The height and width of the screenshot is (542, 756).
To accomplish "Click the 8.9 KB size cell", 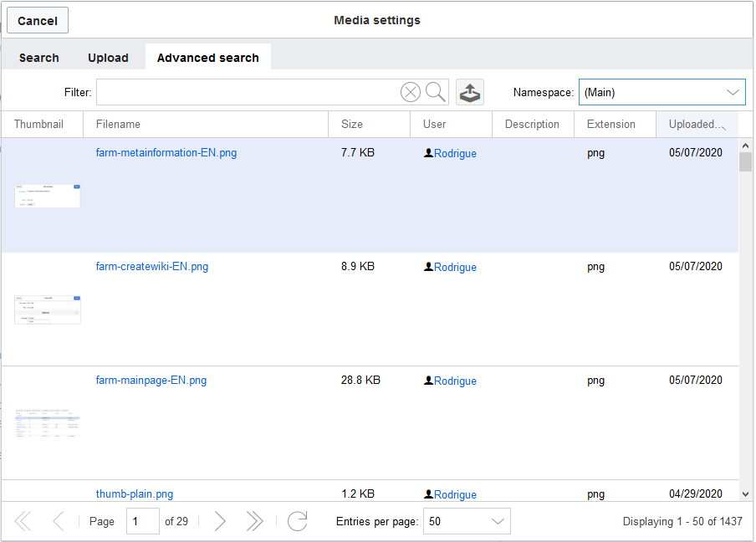I will [358, 267].
